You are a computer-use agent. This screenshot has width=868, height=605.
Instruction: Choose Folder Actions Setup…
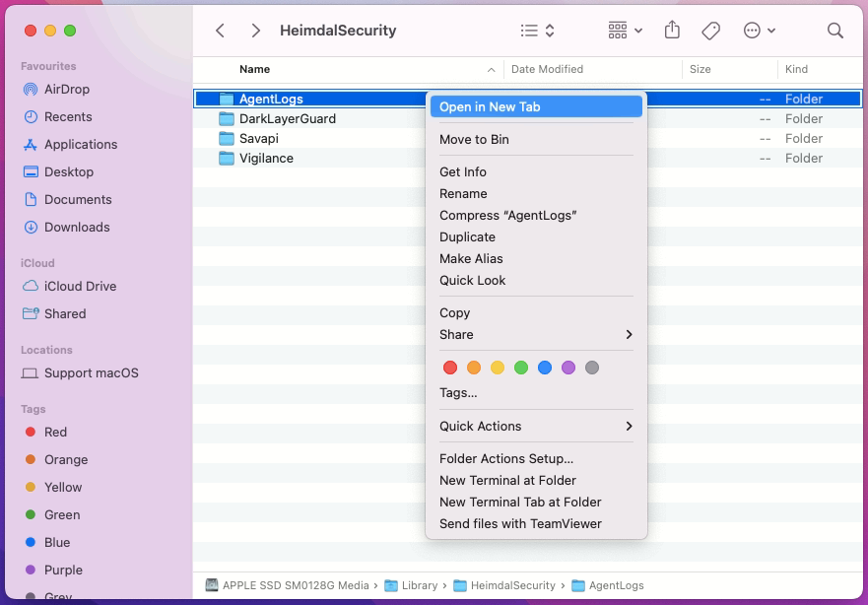point(536,459)
